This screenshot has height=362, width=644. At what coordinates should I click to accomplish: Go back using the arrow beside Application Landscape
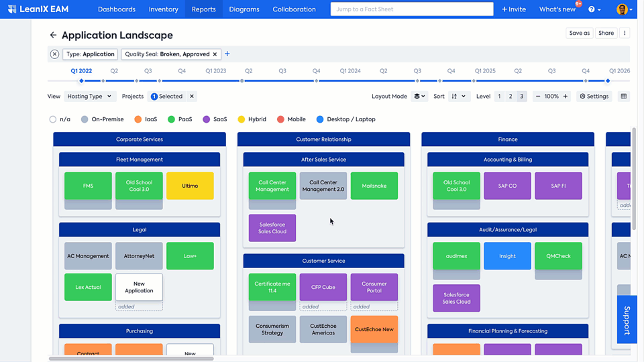pos(53,36)
